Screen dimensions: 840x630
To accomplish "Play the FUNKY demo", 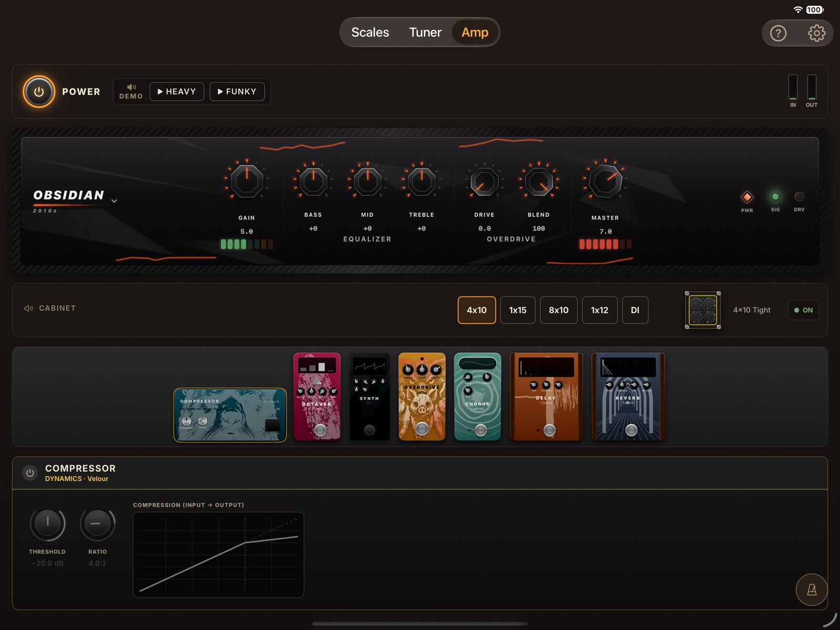I will (x=237, y=92).
